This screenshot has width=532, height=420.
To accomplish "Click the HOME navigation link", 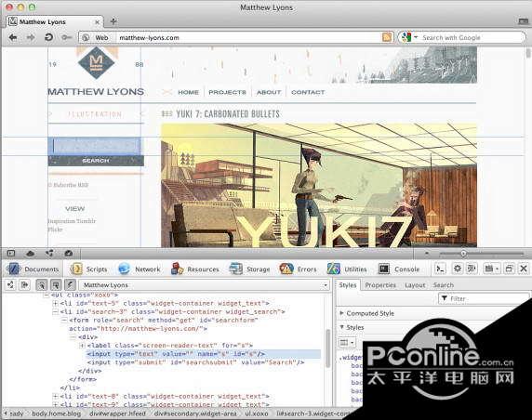I will coord(188,92).
